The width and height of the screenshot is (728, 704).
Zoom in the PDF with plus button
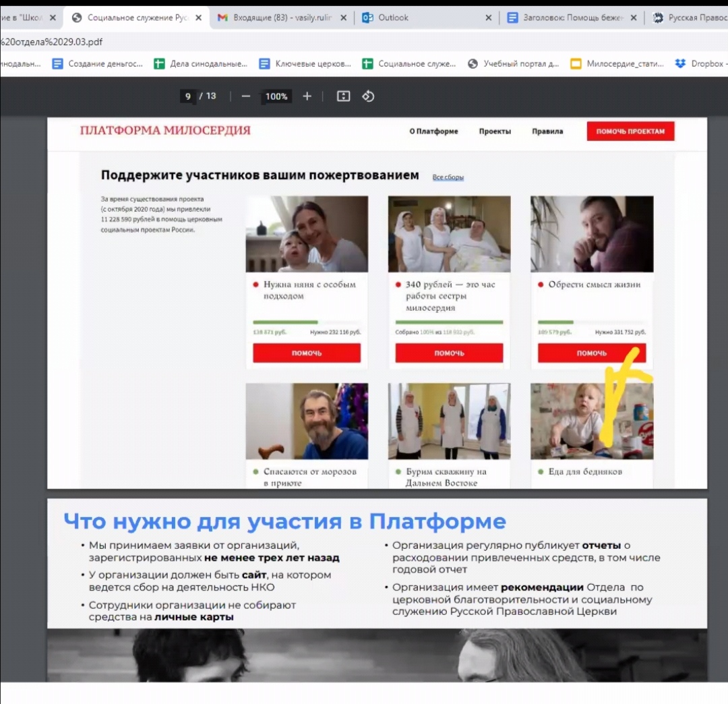point(307,96)
